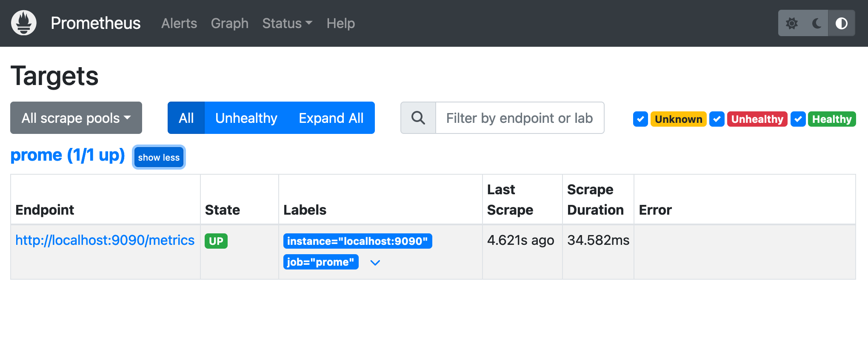
Task: Toggle the Healthy state checkbox
Action: 798,119
